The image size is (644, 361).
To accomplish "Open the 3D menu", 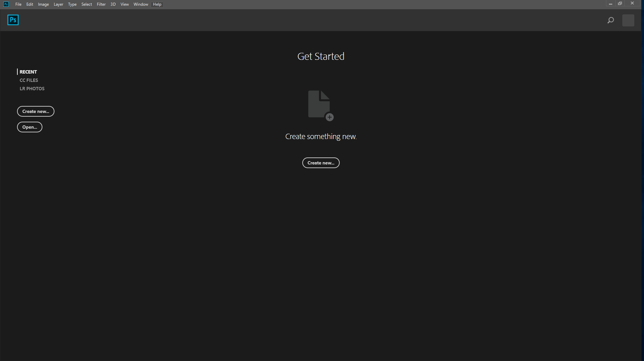I will coord(113,4).
